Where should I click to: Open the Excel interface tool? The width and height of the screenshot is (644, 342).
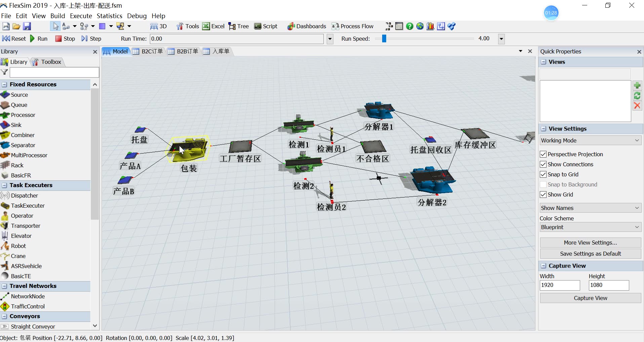(213, 26)
